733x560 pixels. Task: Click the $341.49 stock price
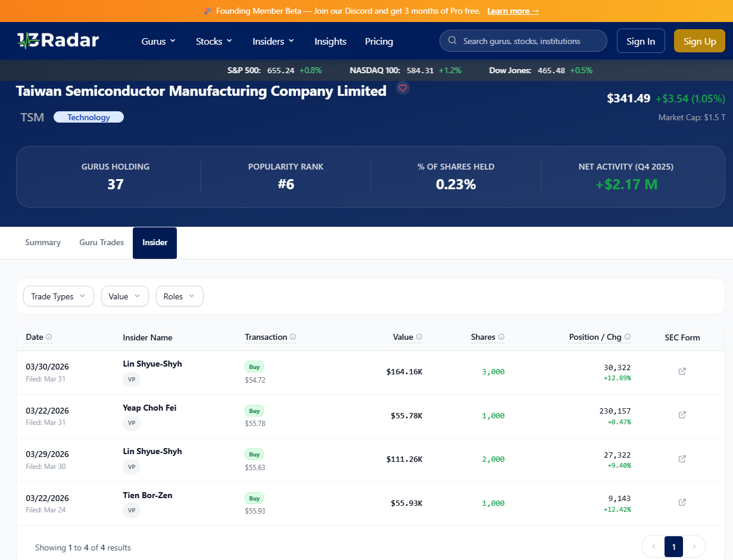point(628,98)
